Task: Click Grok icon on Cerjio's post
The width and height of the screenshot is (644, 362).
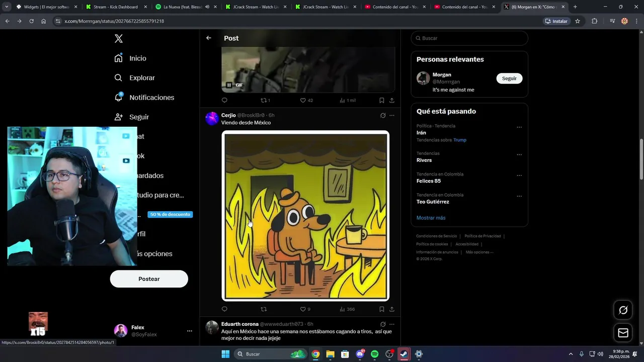Action: tap(383, 116)
